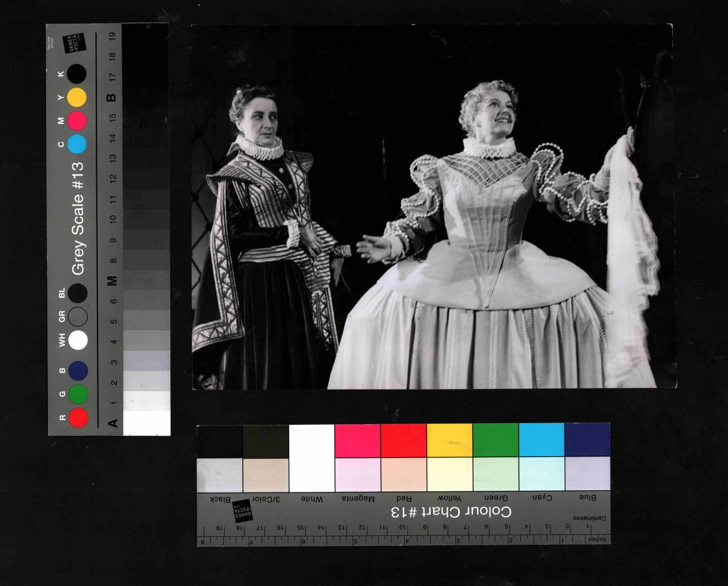Select the green circle labeled G
728x586 pixels.
tap(78, 394)
